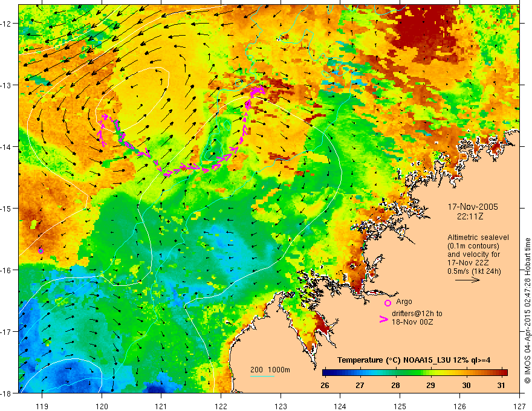The width and height of the screenshot is (532, 411).
Task: Click the '0.5m/s (1kt 24h)' label
Action: click(x=475, y=271)
